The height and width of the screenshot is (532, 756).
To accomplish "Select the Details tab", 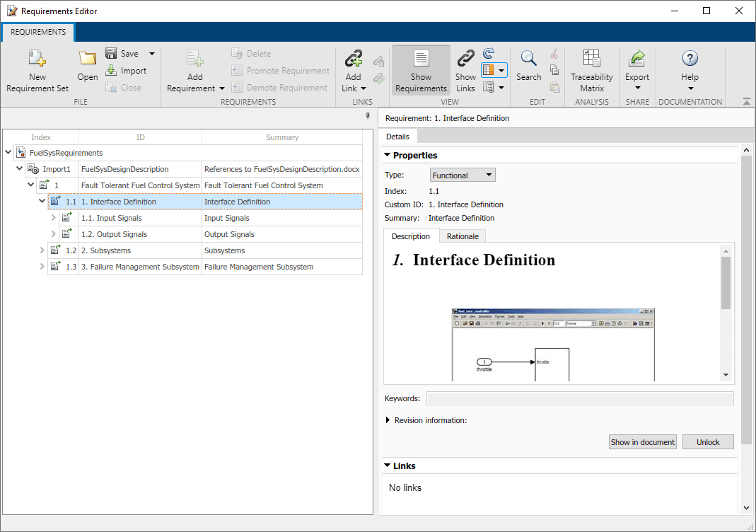I will pos(397,137).
